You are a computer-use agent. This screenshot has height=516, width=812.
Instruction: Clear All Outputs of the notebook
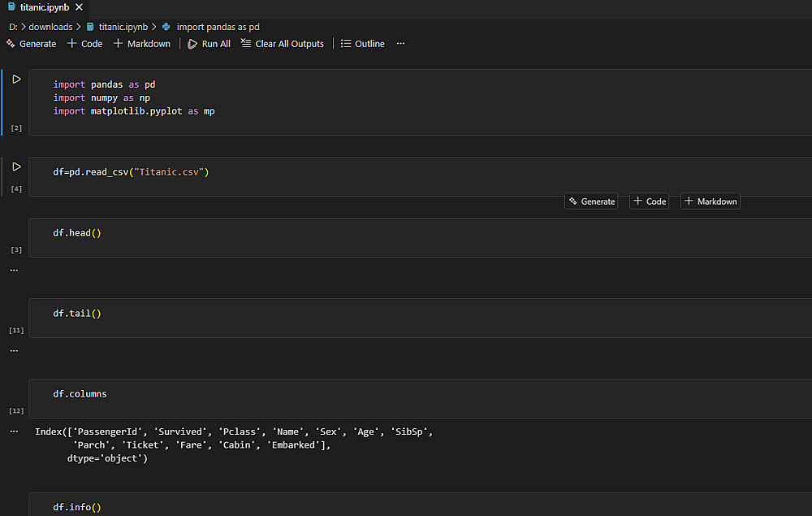coord(282,44)
